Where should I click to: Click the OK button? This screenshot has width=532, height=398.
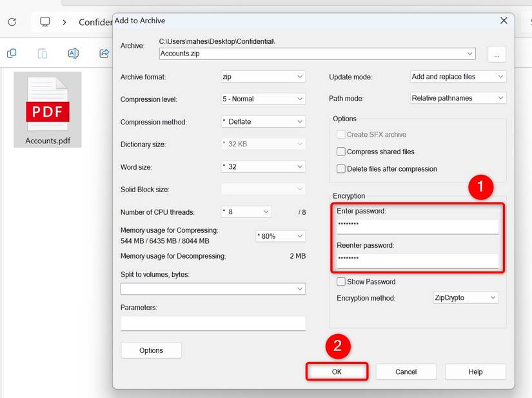click(337, 372)
